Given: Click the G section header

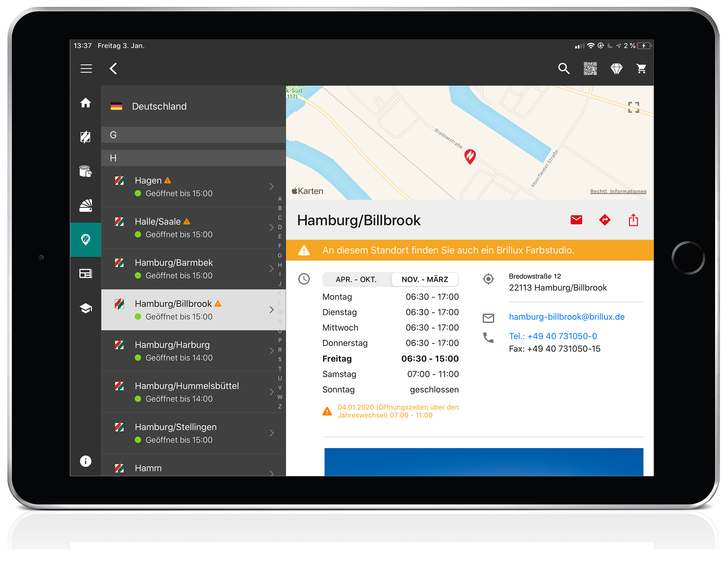Looking at the screenshot, I should (x=193, y=135).
